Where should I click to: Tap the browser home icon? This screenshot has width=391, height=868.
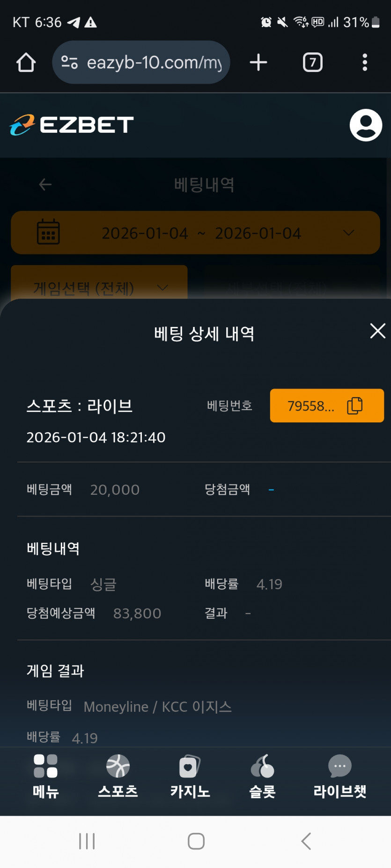click(26, 63)
